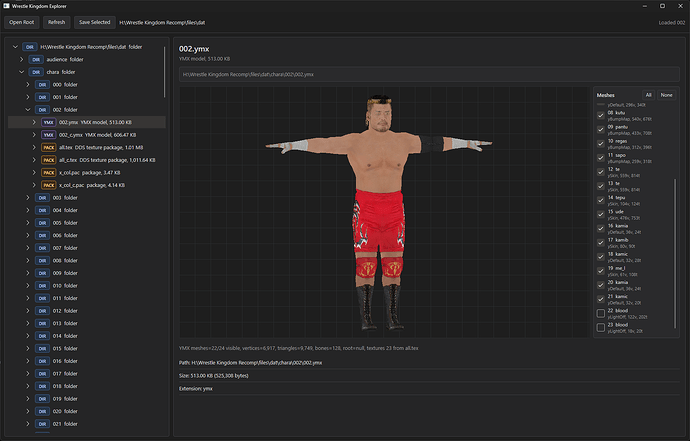Toggle mesh 17 kamib checkbox
The width and height of the screenshot is (690, 441).
point(601,243)
